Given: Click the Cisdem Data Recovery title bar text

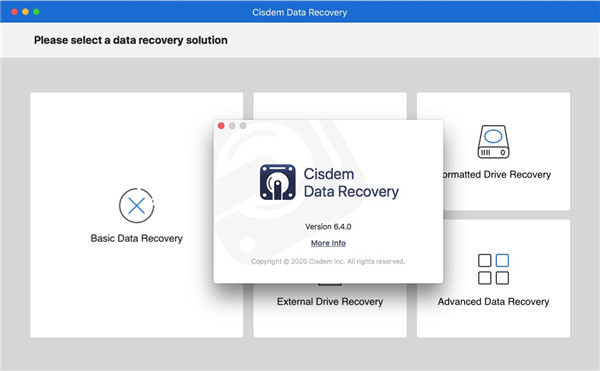Looking at the screenshot, I should (x=300, y=12).
